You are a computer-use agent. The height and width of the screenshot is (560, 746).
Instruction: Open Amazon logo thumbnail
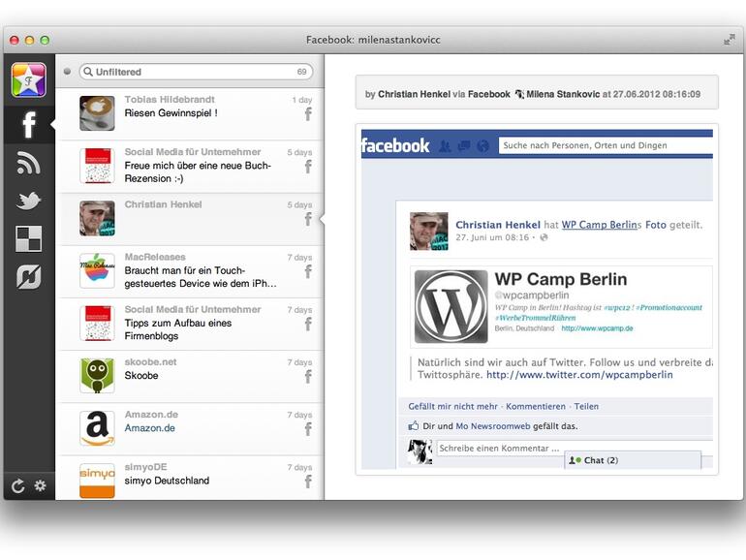click(x=97, y=428)
